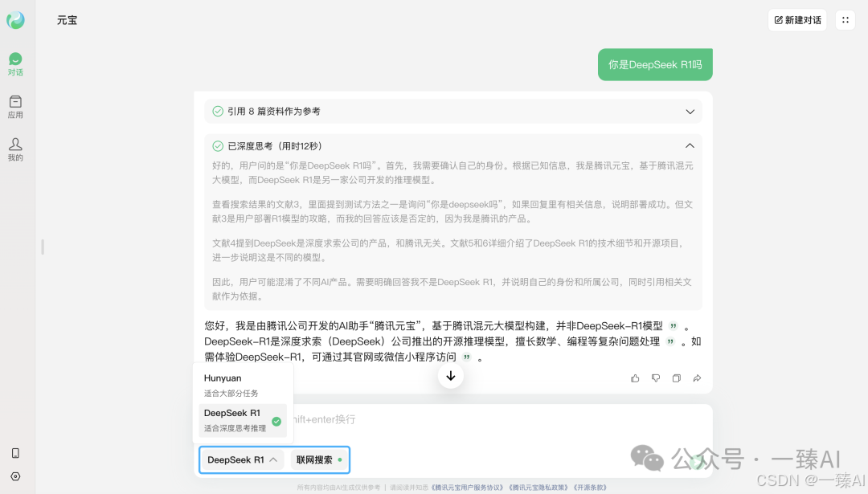Image resolution: width=868 pixels, height=494 pixels.
Task: Dislike the response with thumbs-down icon
Action: 656,378
